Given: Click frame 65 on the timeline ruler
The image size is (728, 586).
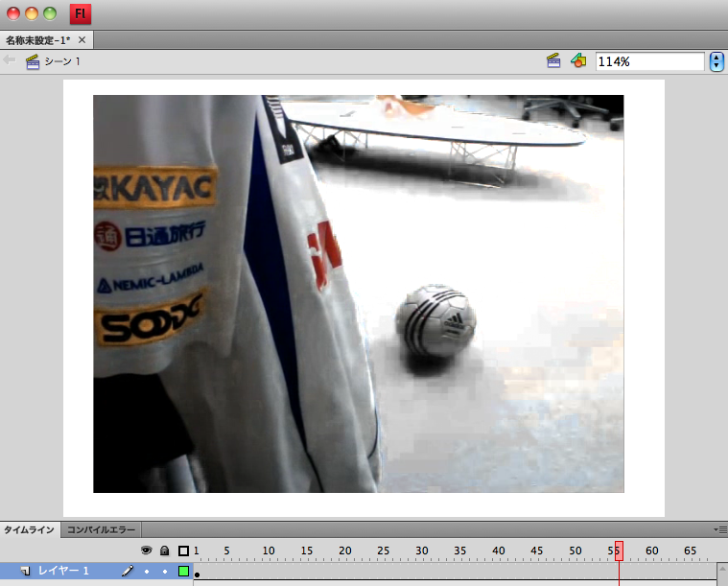Looking at the screenshot, I should [x=690, y=551].
